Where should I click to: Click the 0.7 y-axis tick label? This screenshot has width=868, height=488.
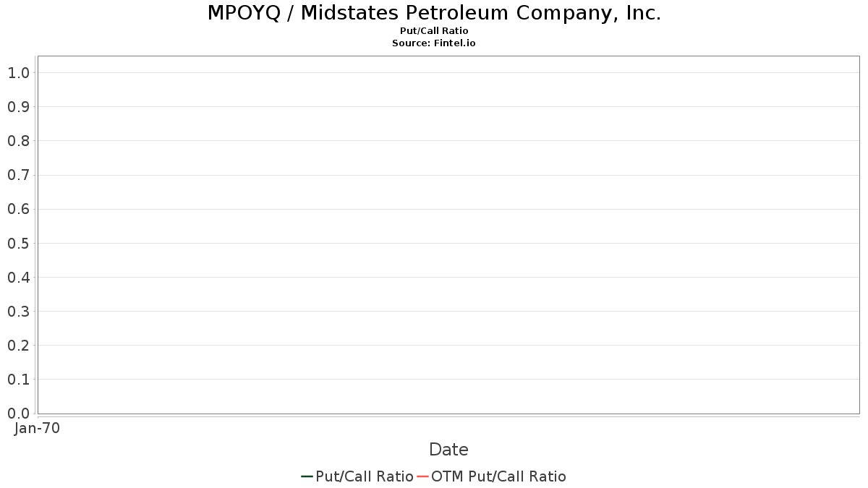tap(18, 175)
